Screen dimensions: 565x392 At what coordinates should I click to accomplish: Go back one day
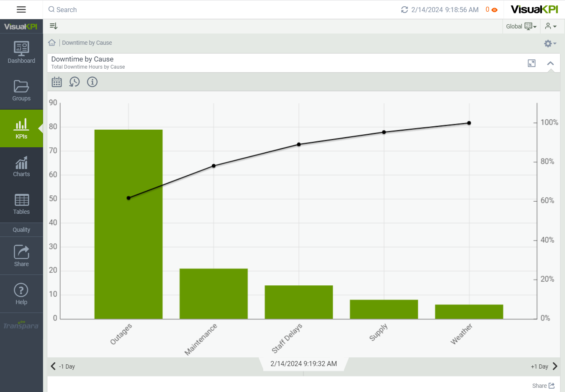pos(63,366)
